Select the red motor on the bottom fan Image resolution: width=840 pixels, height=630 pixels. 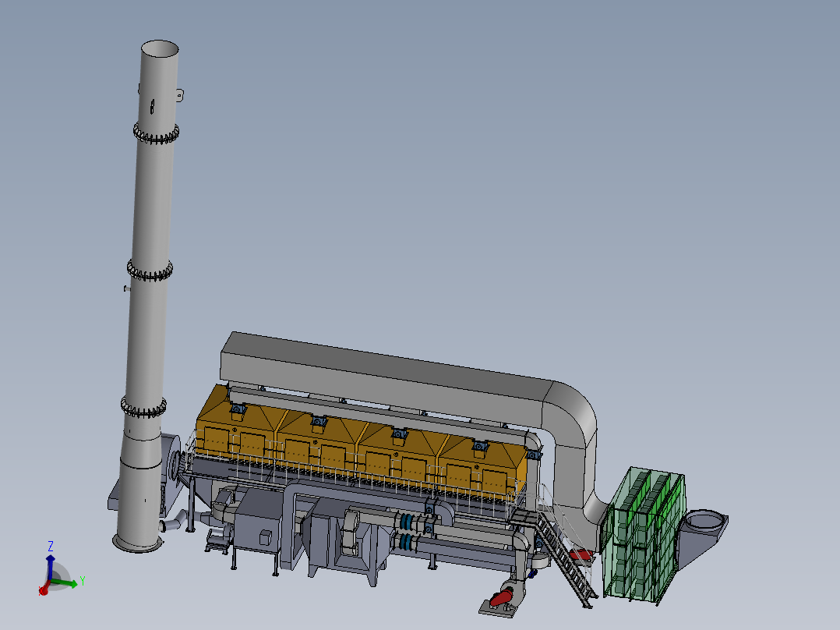click(x=503, y=598)
